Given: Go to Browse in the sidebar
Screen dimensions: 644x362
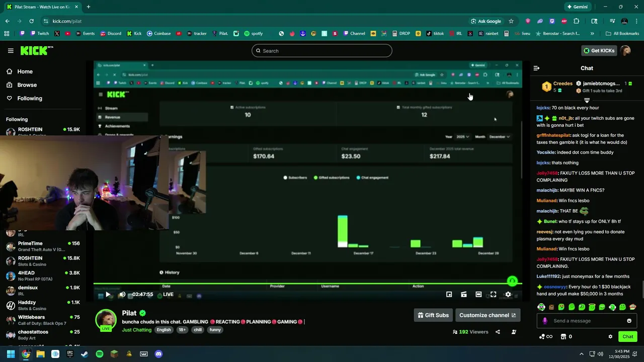Looking at the screenshot, I should [22, 85].
